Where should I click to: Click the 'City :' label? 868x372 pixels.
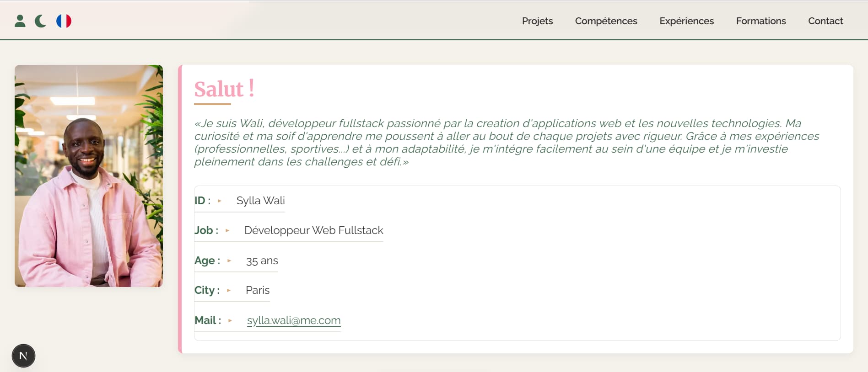pyautogui.click(x=207, y=290)
